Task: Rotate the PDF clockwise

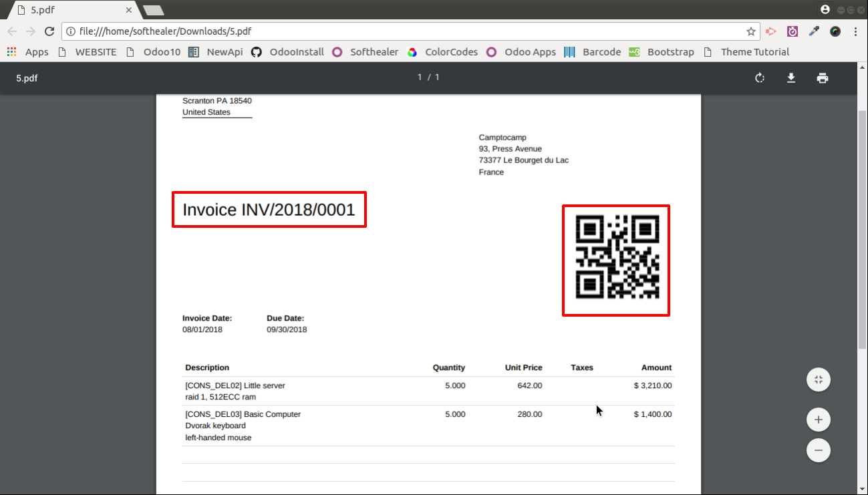Action: tap(760, 78)
